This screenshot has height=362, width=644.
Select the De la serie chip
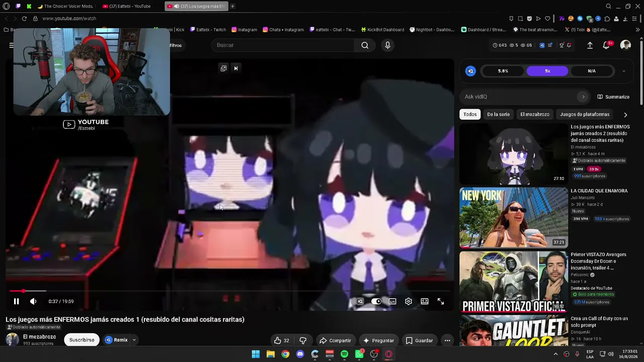click(498, 114)
